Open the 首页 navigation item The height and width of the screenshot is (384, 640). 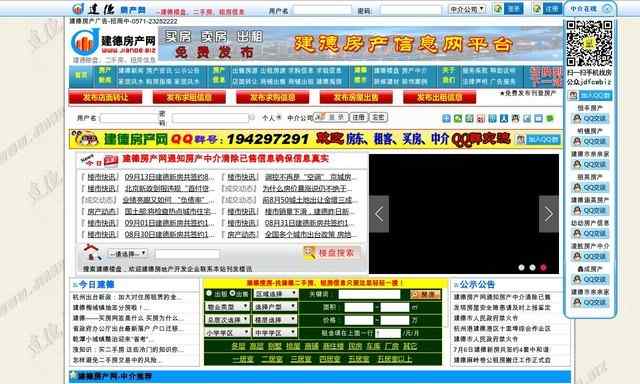pos(81,75)
